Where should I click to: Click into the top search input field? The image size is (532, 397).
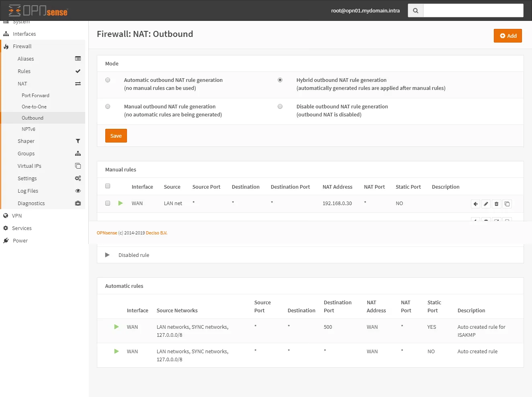coord(473,10)
